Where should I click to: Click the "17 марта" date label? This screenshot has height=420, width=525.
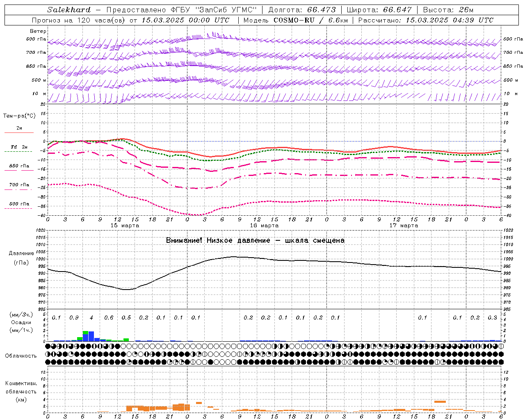[x=404, y=225]
